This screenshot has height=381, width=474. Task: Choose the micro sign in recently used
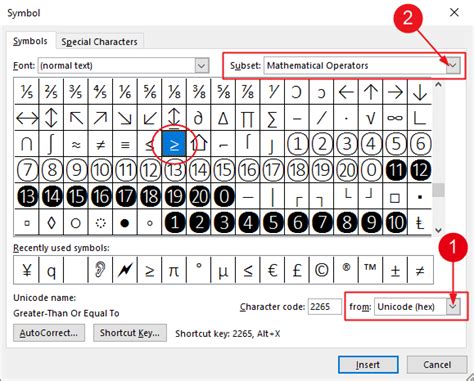pos(223,270)
